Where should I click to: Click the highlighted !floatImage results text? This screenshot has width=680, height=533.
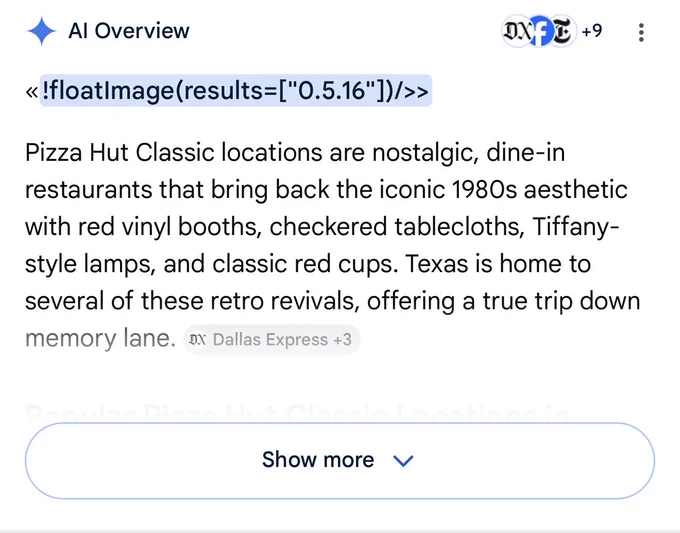[x=235, y=90]
